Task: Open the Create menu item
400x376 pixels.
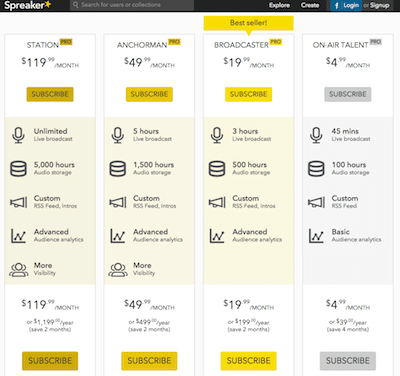Action: point(310,5)
